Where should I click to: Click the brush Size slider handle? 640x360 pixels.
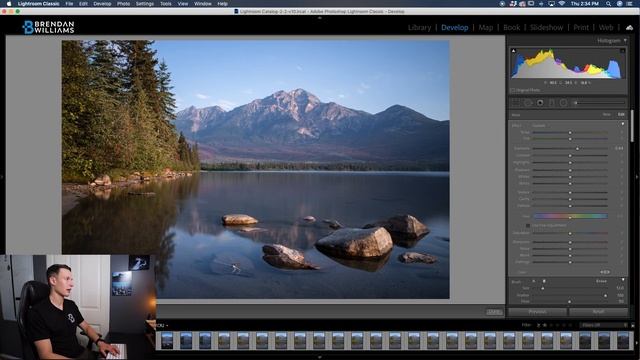pyautogui.click(x=542, y=288)
